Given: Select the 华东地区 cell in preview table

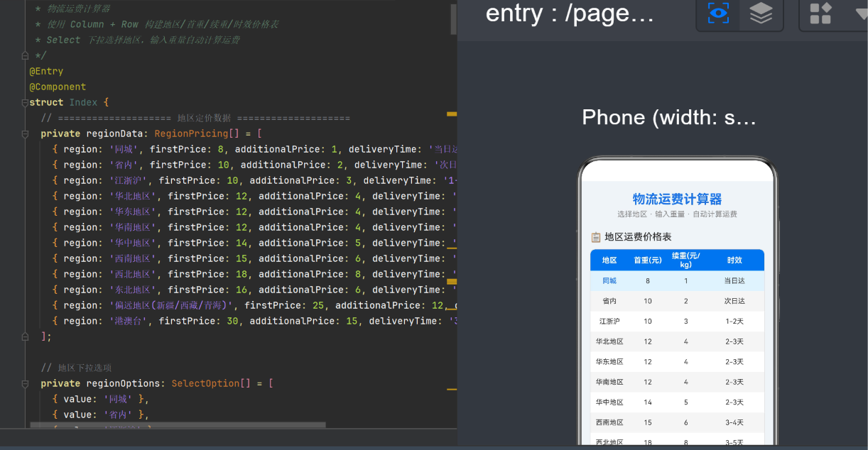Looking at the screenshot, I should (x=609, y=362).
